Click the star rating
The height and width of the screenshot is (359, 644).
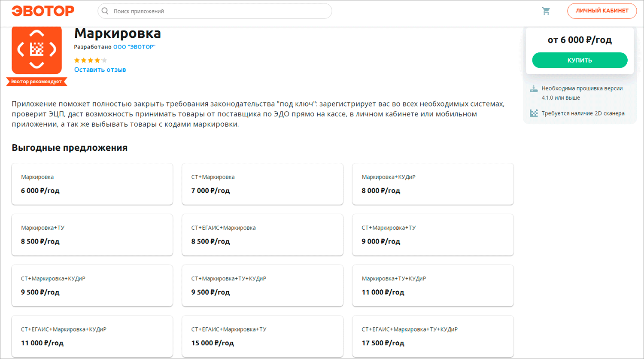click(91, 61)
